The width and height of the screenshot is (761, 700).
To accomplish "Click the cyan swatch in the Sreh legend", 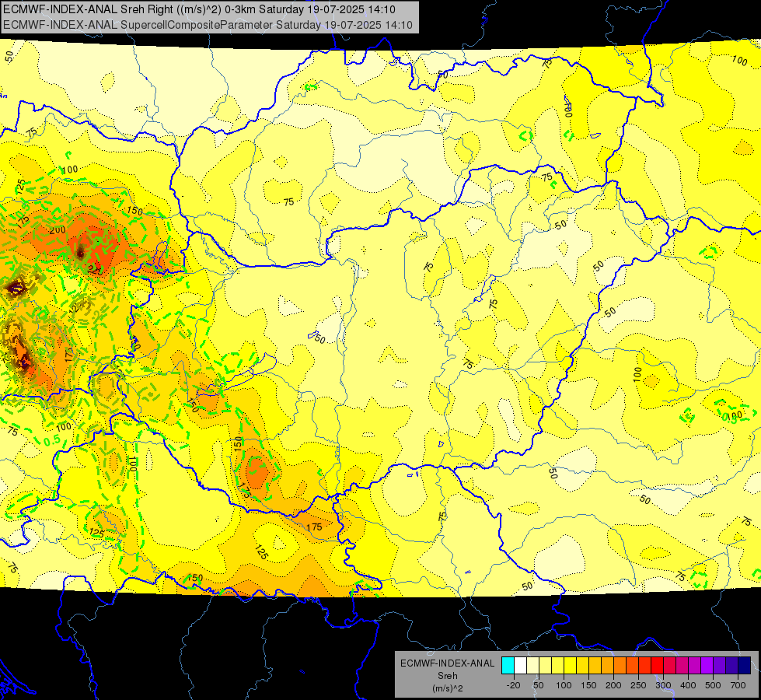I will (x=508, y=666).
